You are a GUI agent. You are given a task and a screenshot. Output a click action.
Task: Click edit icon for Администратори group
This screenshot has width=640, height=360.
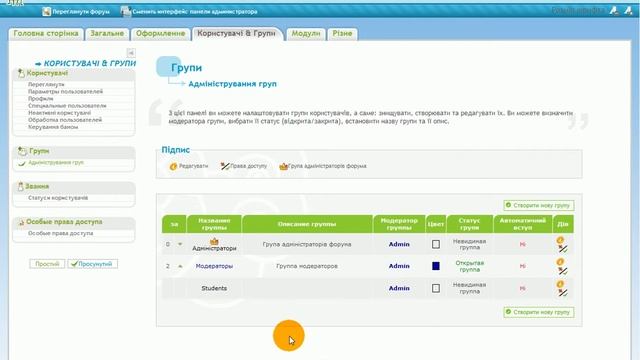pyautogui.click(x=560, y=240)
